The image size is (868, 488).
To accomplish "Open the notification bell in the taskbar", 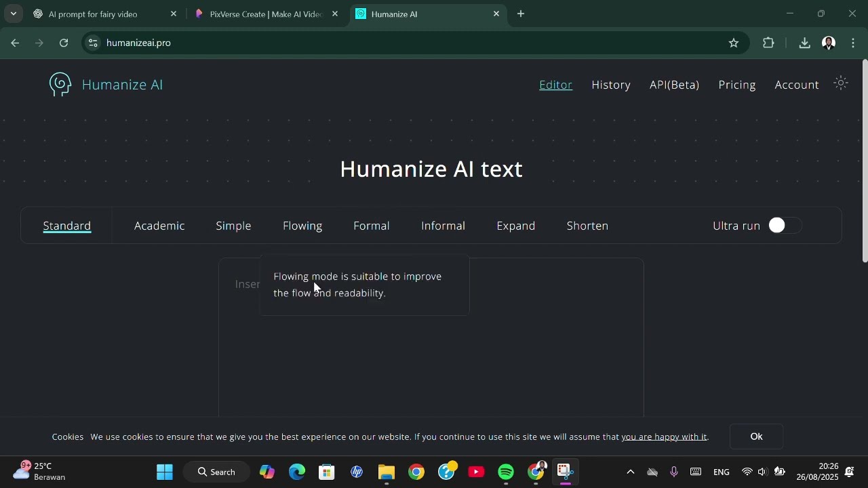I will [850, 472].
